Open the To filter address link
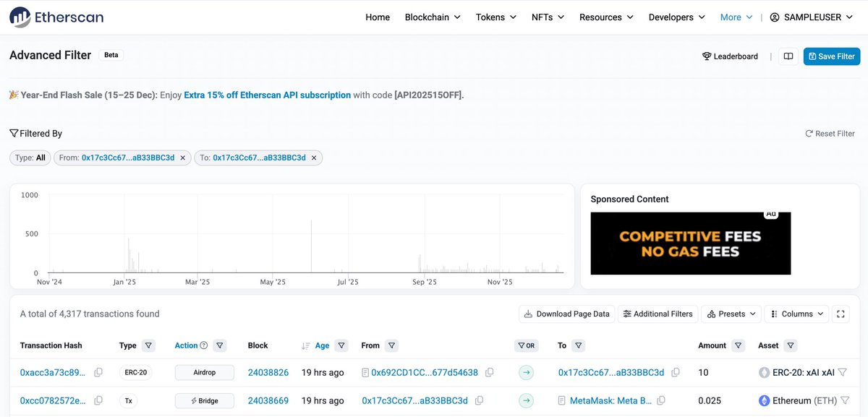Screen dimensions: 868x417 [x=259, y=158]
